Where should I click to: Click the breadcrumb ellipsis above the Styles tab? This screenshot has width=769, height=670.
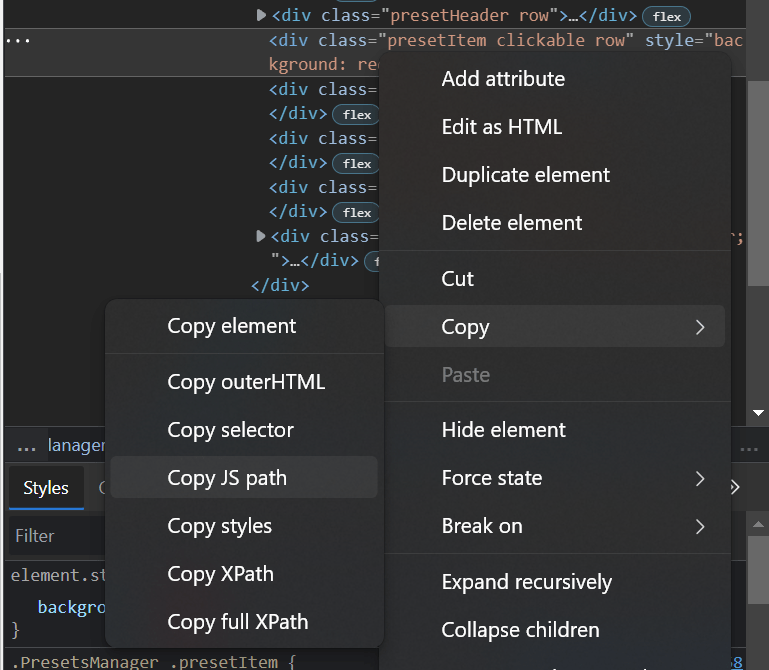click(x=27, y=445)
